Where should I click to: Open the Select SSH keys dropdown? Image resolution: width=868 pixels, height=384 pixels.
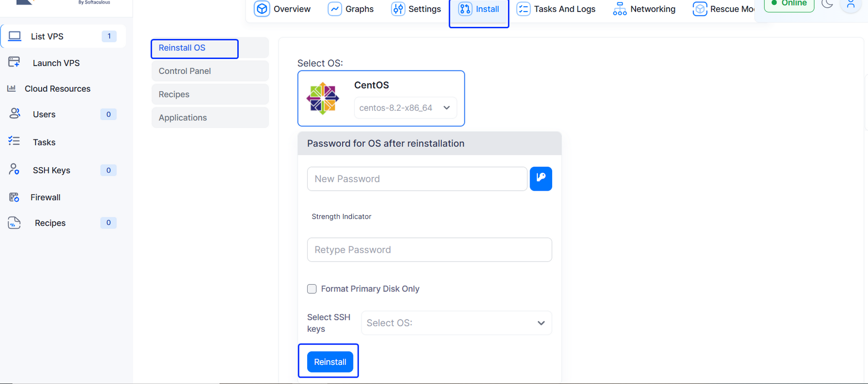coord(456,323)
